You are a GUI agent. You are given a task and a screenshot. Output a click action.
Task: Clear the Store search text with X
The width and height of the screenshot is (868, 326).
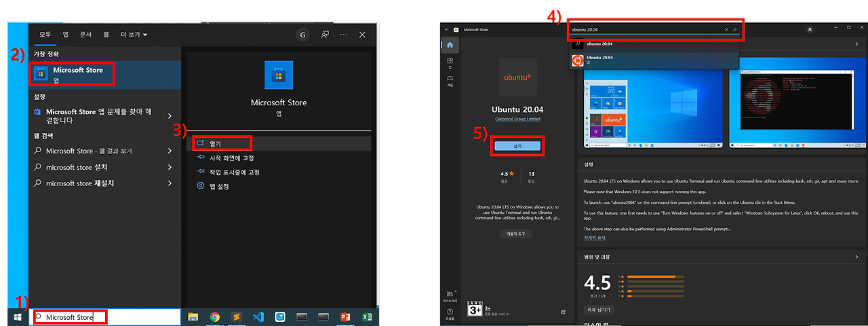(x=726, y=30)
